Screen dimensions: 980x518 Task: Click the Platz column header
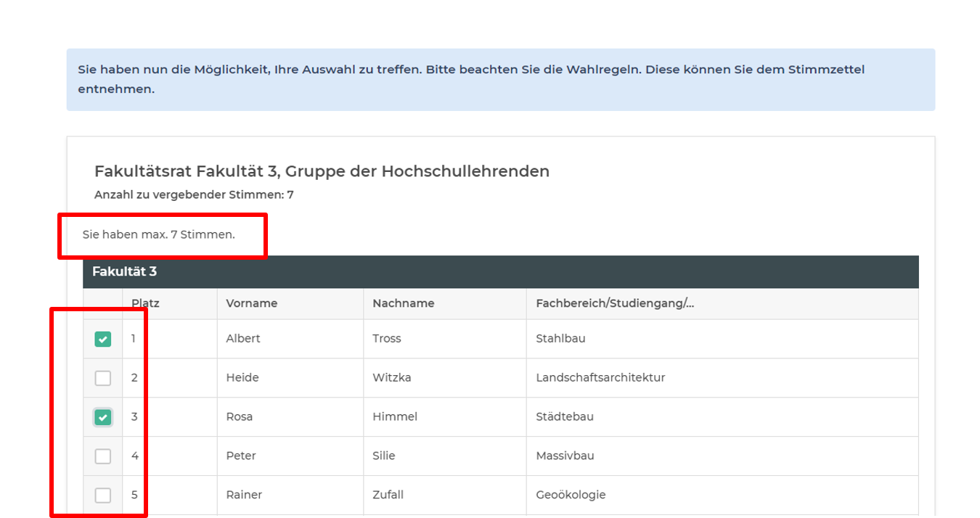[145, 303]
